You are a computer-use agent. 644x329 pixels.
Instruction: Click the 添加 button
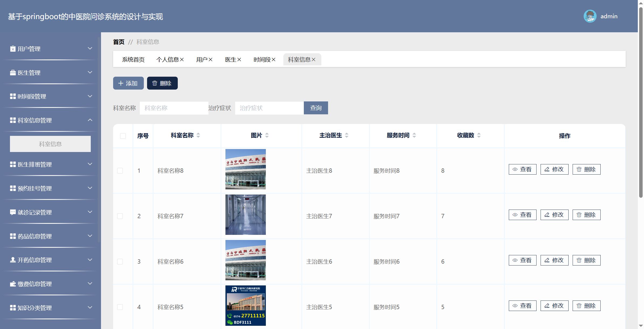point(128,83)
